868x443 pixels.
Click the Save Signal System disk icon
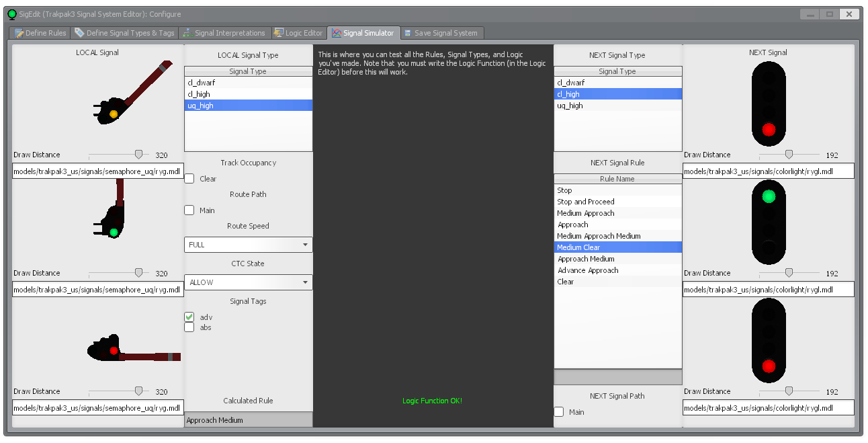408,33
